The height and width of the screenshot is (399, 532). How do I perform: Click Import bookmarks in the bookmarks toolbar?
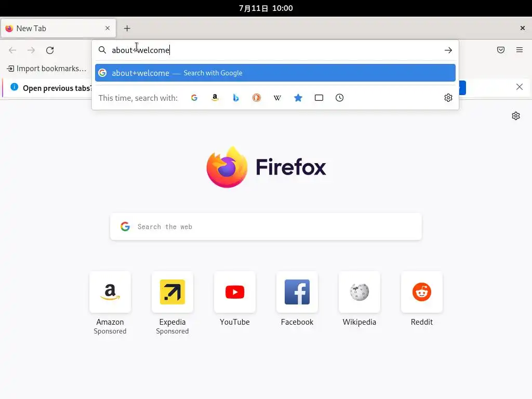click(46, 69)
